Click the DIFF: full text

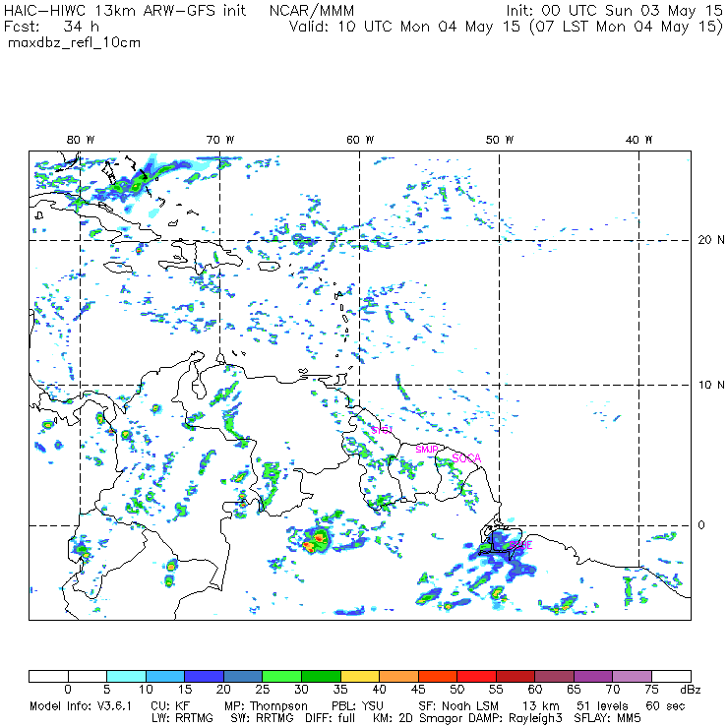tap(330, 718)
